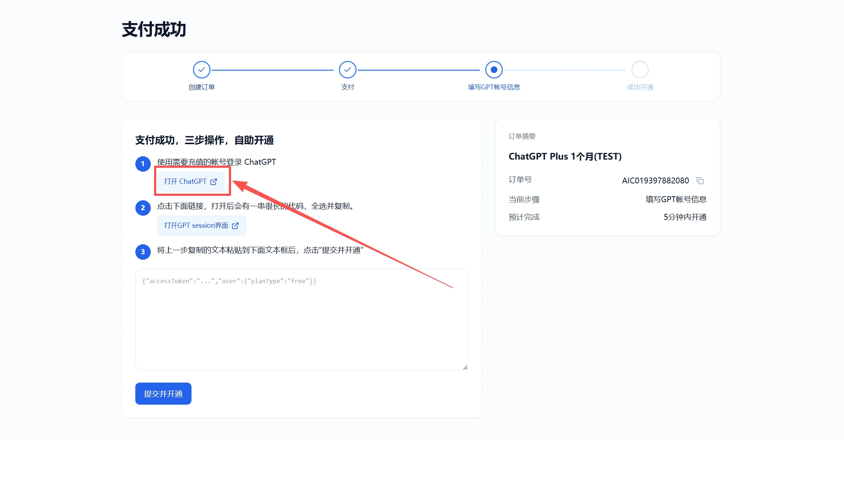The width and height of the screenshot is (844, 504).
Task: Click the pending 成功开通 step circle
Action: [x=640, y=70]
